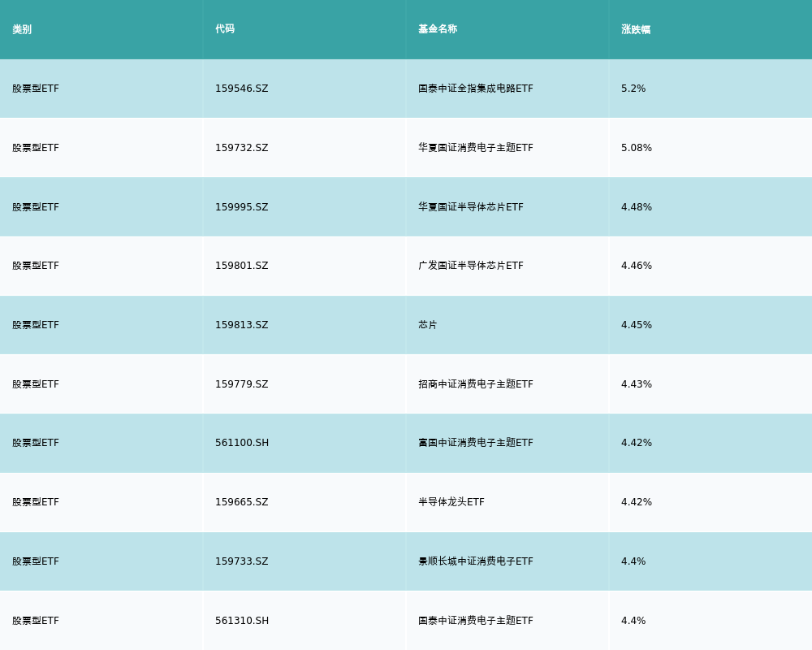
Task: Click 股票型ETF in the 159733.SZ row
Action: coord(36,561)
